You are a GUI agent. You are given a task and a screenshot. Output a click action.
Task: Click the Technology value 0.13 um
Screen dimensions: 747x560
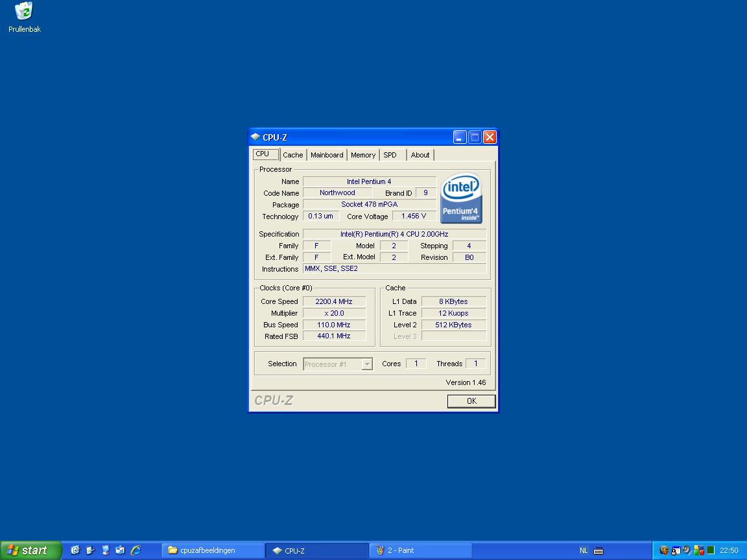tap(320, 216)
